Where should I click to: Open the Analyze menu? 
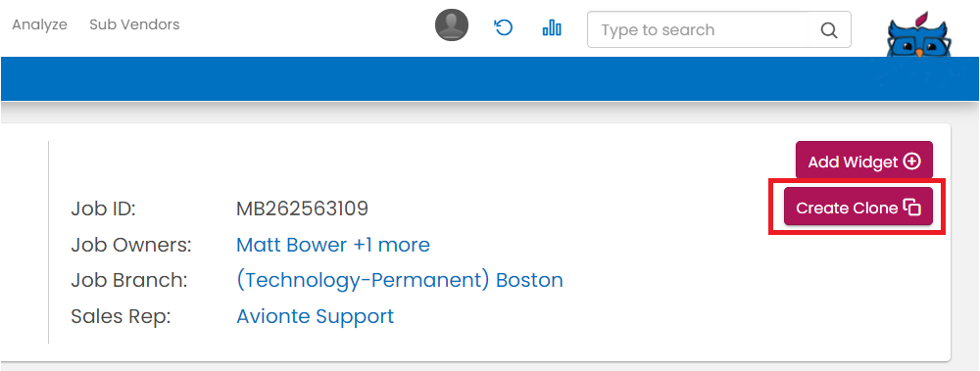(x=39, y=25)
